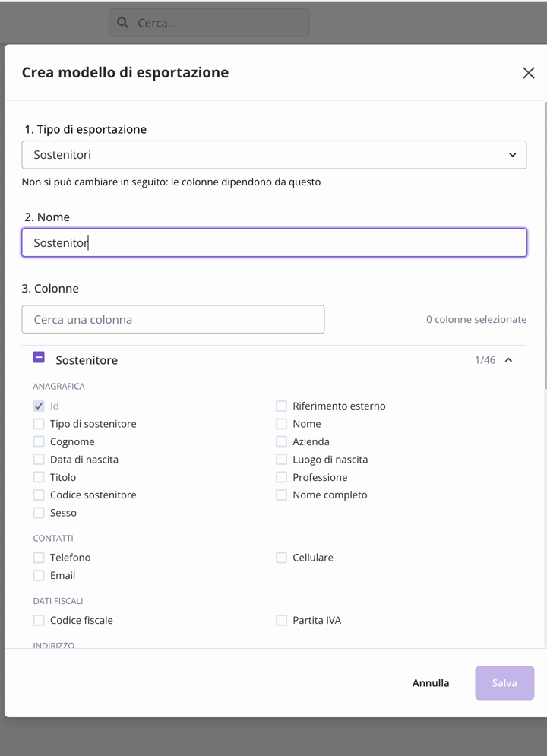Check the Cognome column
The image size is (547, 756).
tap(39, 441)
